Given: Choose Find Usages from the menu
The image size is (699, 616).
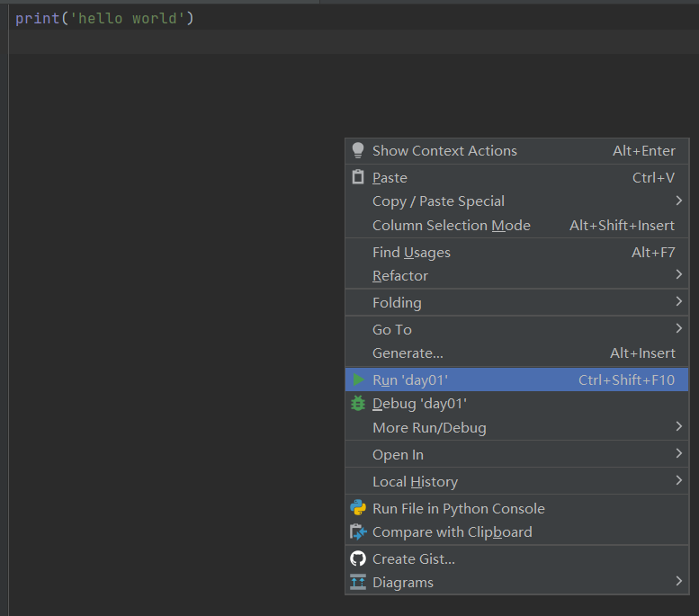Looking at the screenshot, I should (411, 252).
